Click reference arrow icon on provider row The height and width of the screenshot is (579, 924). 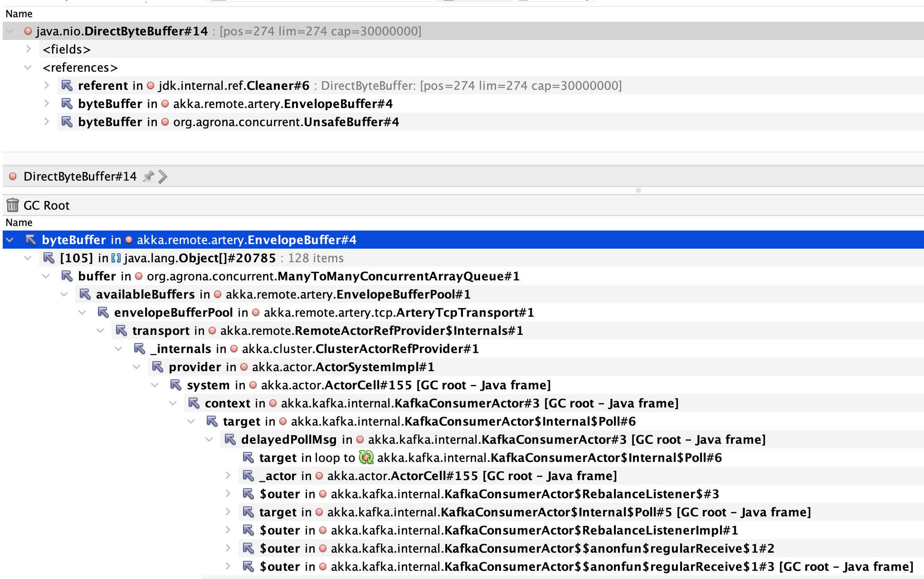[x=158, y=367]
